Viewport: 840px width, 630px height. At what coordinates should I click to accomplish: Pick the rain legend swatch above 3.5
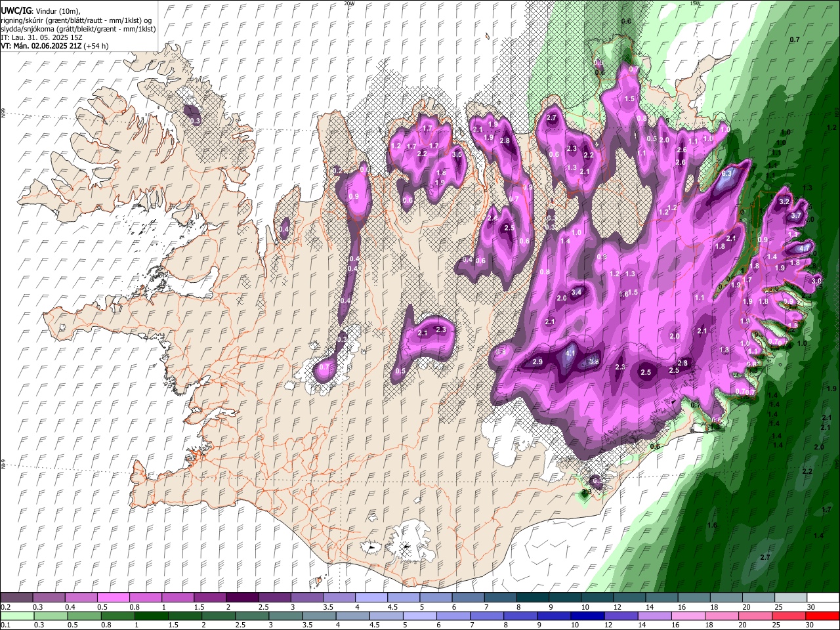319,616
